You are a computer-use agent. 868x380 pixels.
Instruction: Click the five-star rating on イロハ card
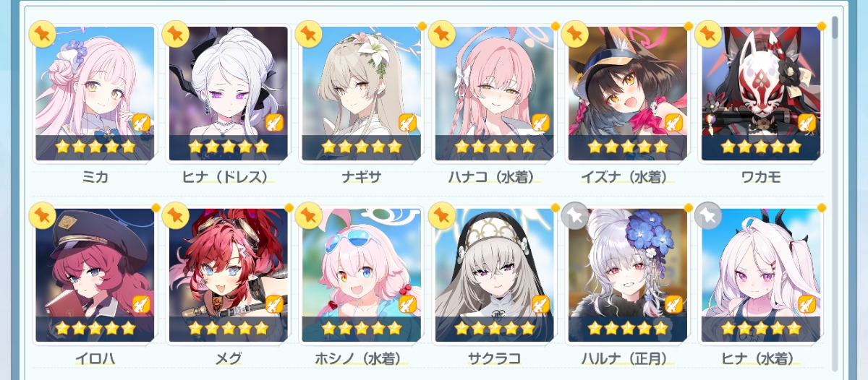click(95, 328)
